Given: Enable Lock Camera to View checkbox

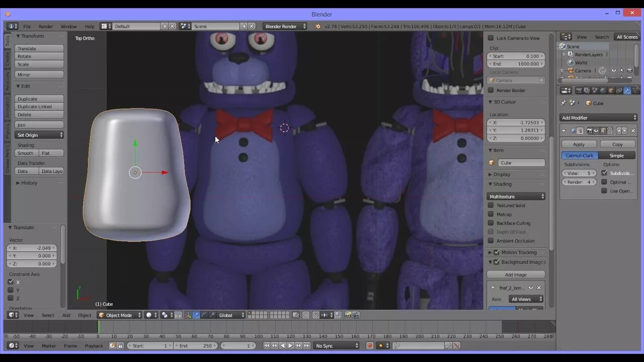Looking at the screenshot, I should [491, 38].
